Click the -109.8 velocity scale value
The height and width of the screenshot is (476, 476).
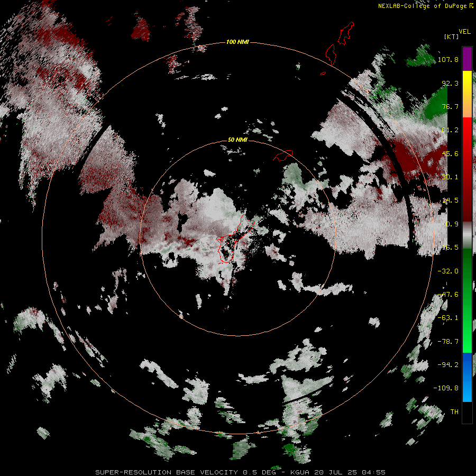tap(446, 388)
